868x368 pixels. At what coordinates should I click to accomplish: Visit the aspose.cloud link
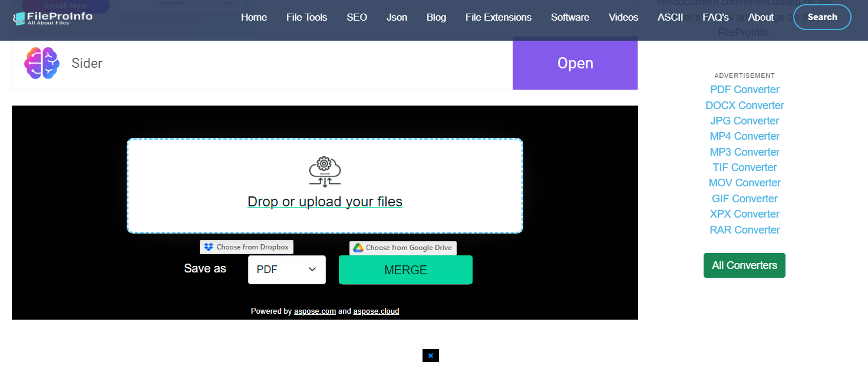coord(376,311)
